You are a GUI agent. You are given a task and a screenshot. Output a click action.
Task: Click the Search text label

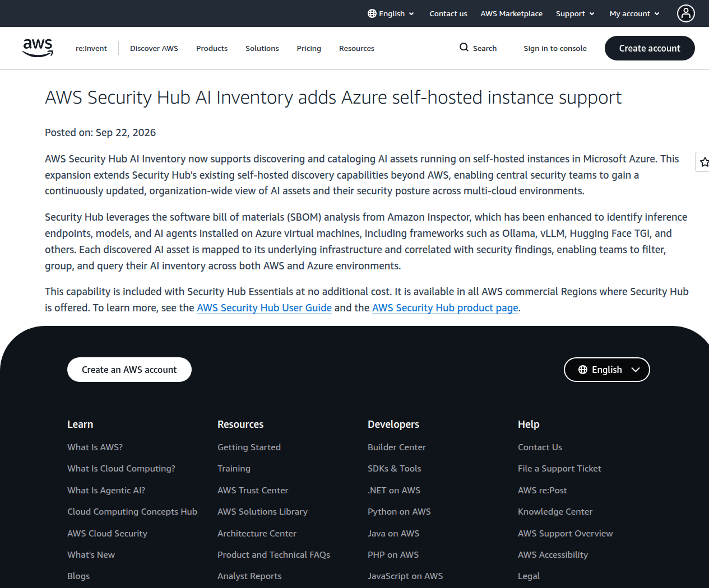point(485,48)
